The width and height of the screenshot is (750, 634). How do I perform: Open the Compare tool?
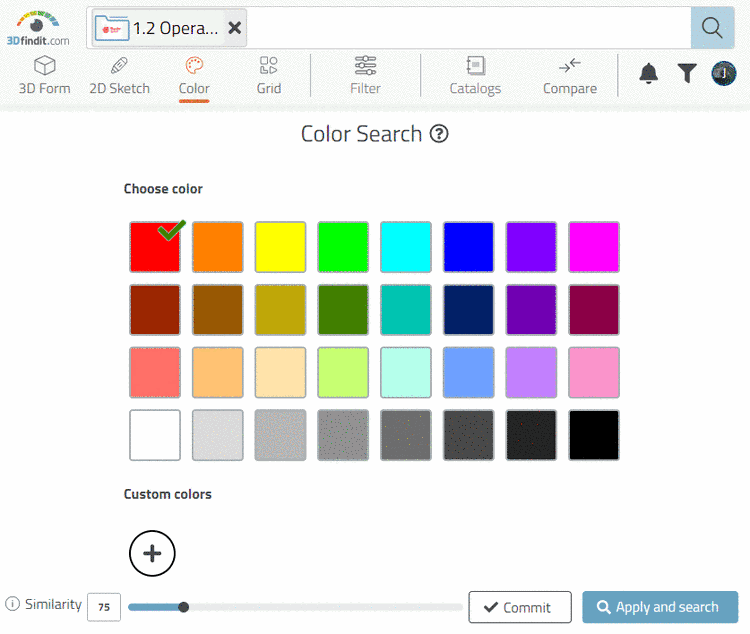pyautogui.click(x=569, y=76)
